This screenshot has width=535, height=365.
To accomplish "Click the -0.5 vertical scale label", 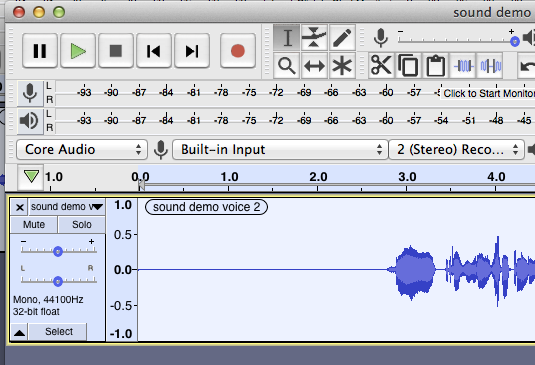I will tap(121, 305).
